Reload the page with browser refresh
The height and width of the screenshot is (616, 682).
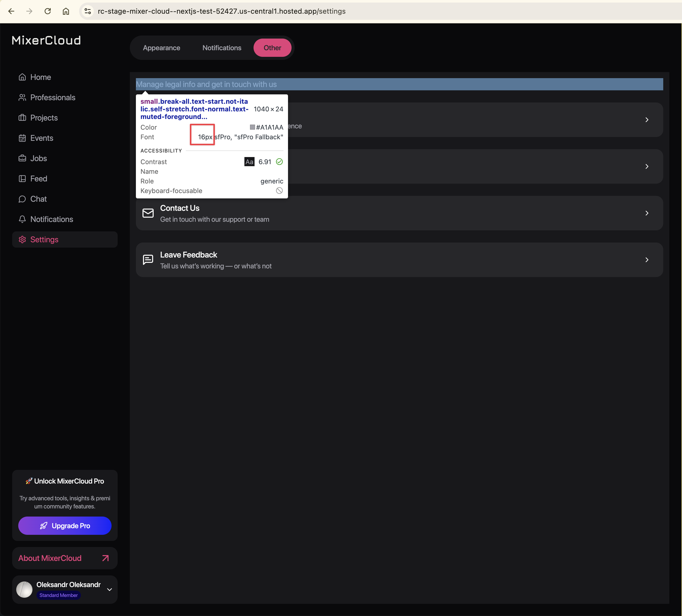pos(48,11)
